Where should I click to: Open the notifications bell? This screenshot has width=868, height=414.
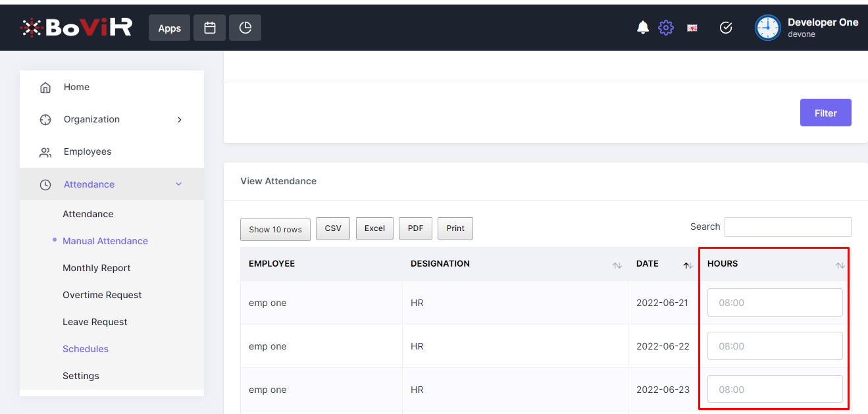643,28
